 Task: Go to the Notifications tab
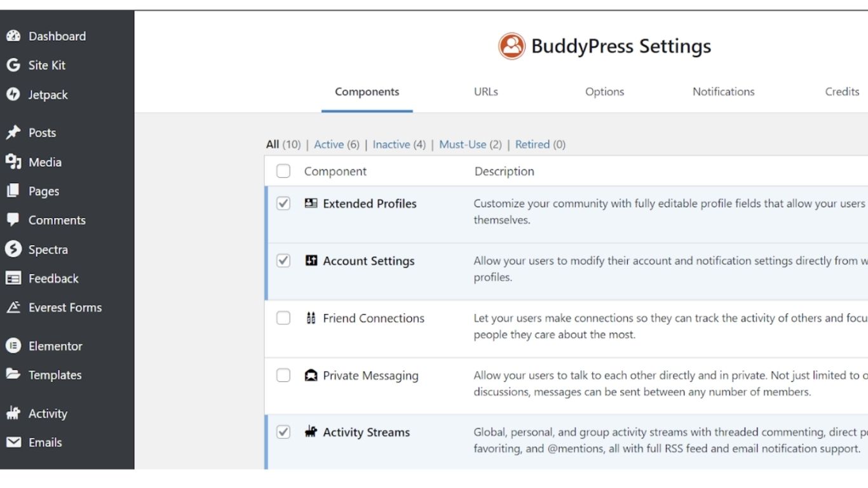pos(723,91)
